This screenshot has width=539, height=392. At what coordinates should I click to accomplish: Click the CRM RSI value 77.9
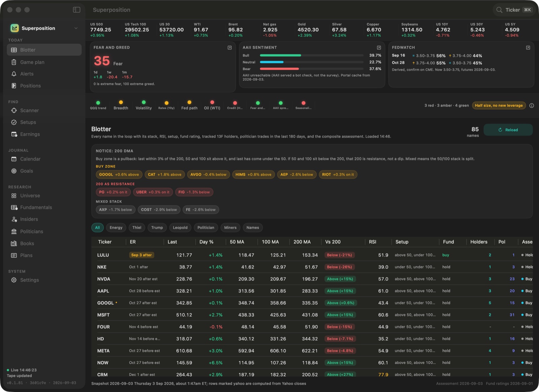[x=383, y=375]
